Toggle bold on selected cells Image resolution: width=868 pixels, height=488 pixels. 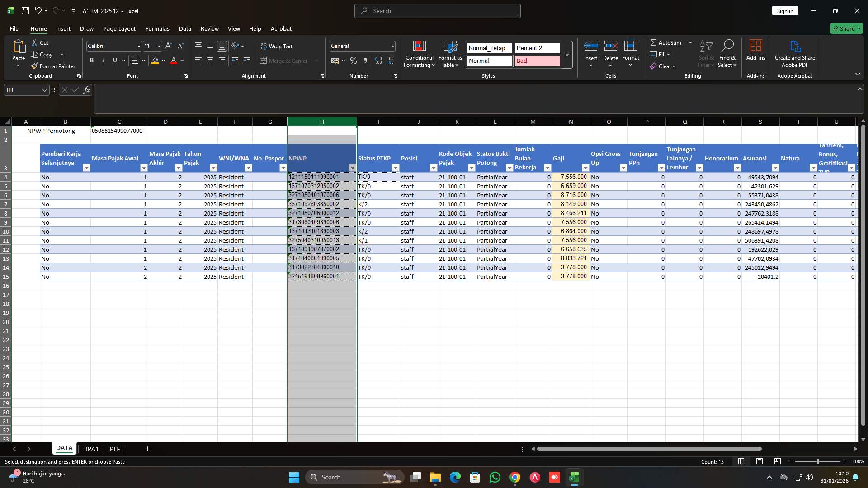pyautogui.click(x=91, y=60)
